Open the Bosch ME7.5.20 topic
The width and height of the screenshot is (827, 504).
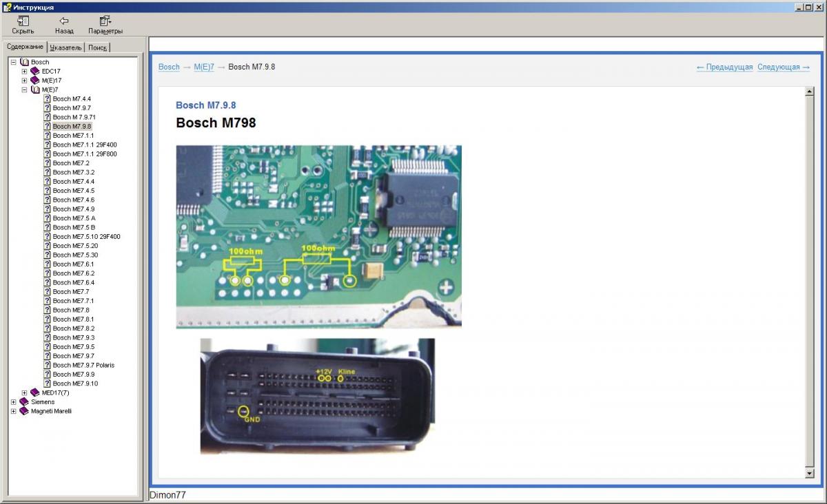(75, 246)
